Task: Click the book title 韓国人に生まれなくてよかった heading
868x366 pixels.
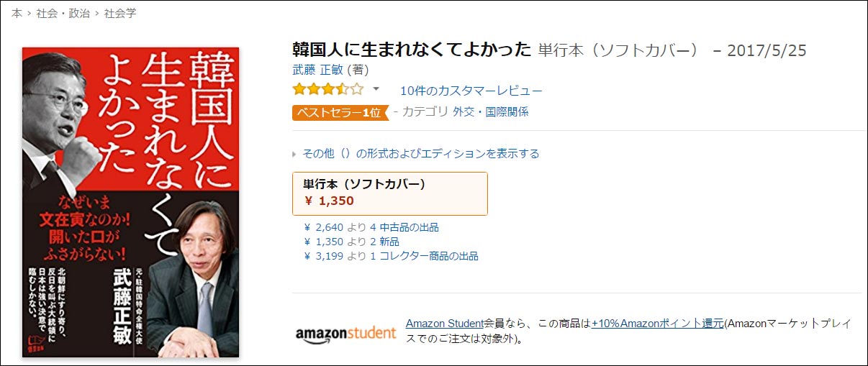Action: point(412,50)
